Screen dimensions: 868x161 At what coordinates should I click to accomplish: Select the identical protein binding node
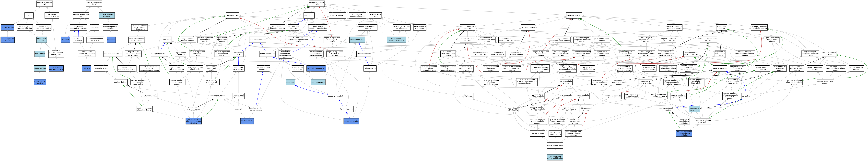click(x=7, y=40)
